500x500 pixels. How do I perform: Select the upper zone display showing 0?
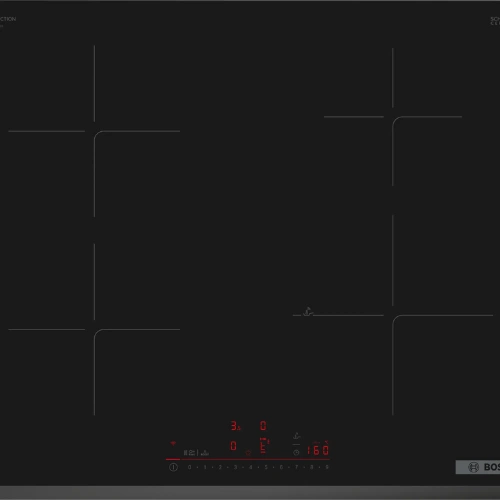click(x=263, y=426)
